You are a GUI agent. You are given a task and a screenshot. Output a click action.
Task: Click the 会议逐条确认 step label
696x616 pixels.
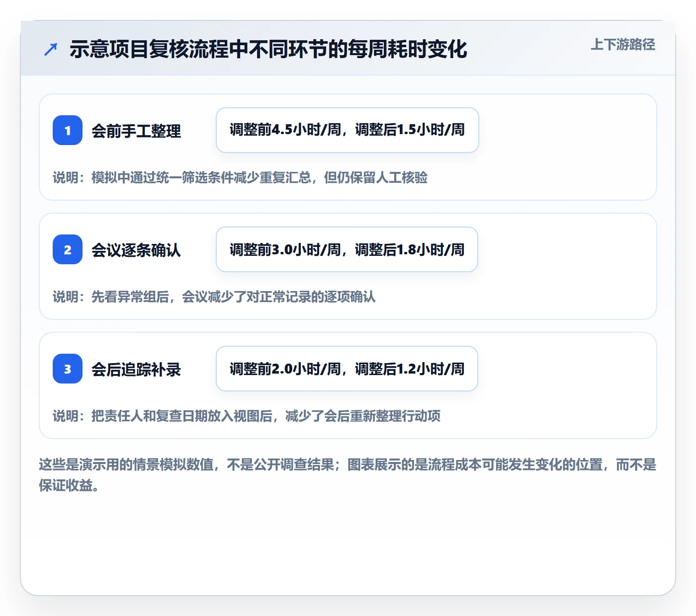coord(136,250)
